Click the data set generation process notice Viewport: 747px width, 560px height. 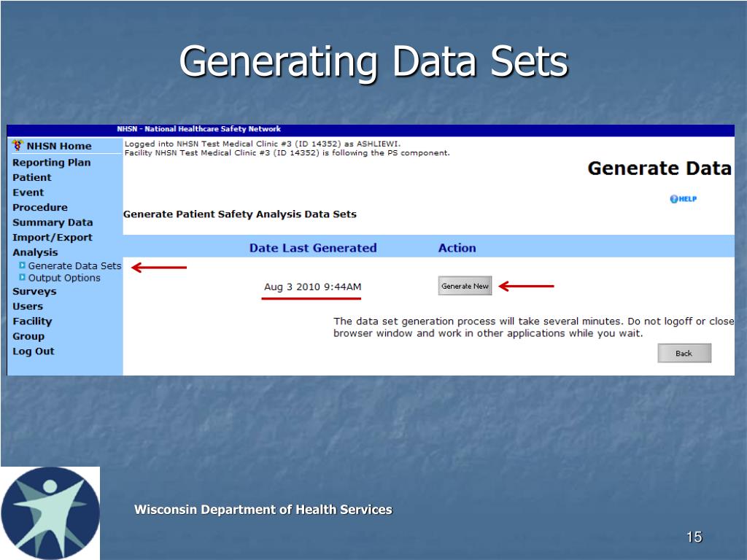[x=533, y=327]
